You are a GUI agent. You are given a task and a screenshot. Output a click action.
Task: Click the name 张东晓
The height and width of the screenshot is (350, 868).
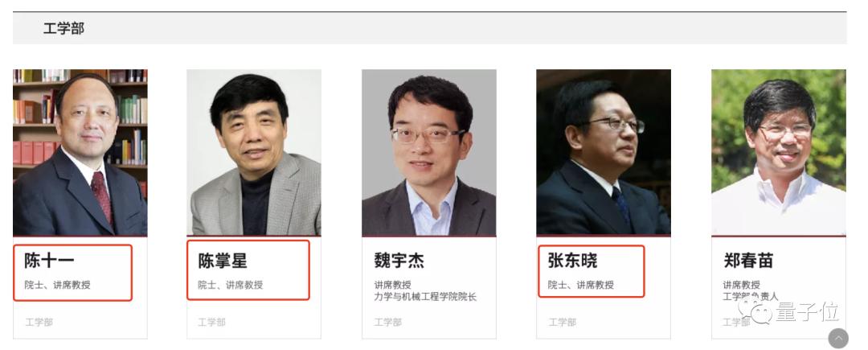coord(572,260)
